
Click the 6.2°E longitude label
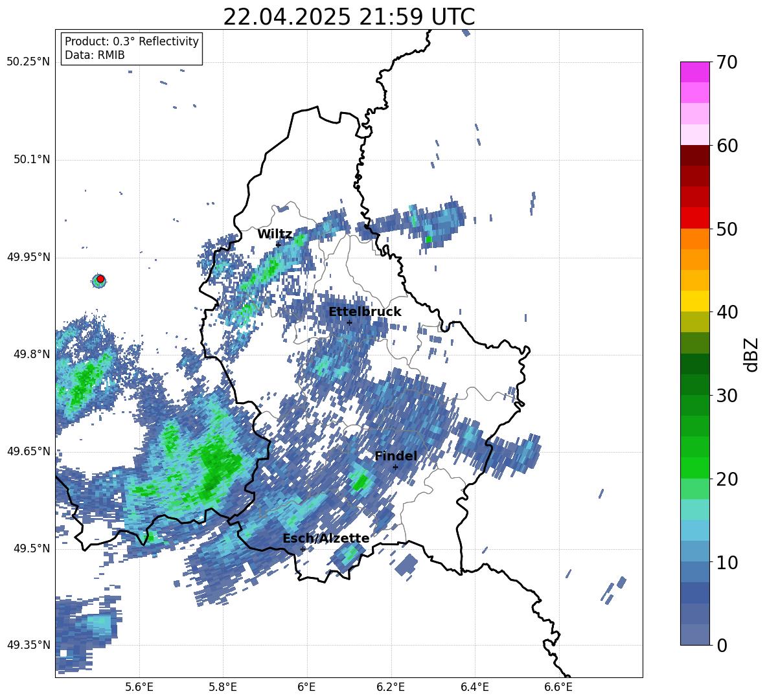pyautogui.click(x=391, y=687)
